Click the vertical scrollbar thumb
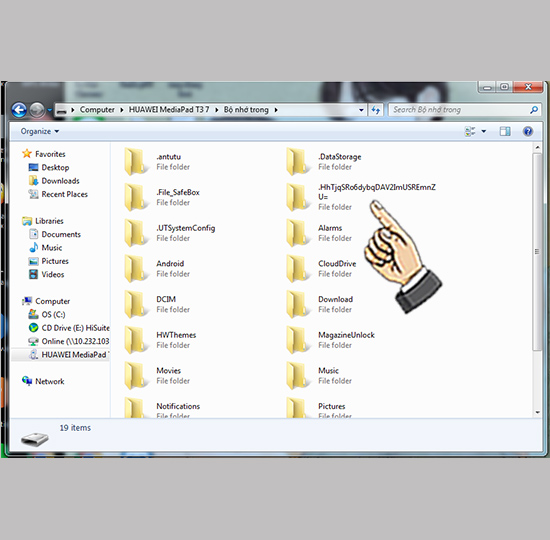The width and height of the screenshot is (550, 540). pos(537,252)
